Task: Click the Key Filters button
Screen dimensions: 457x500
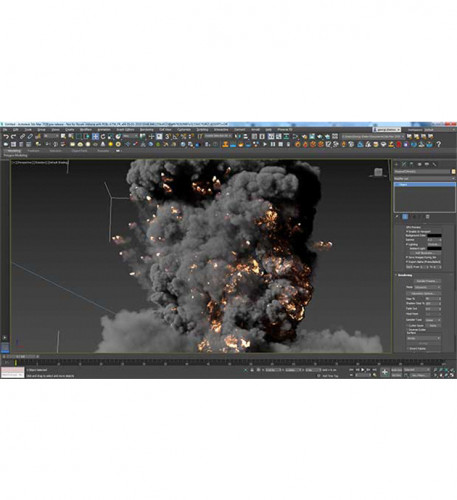Action: click(421, 375)
